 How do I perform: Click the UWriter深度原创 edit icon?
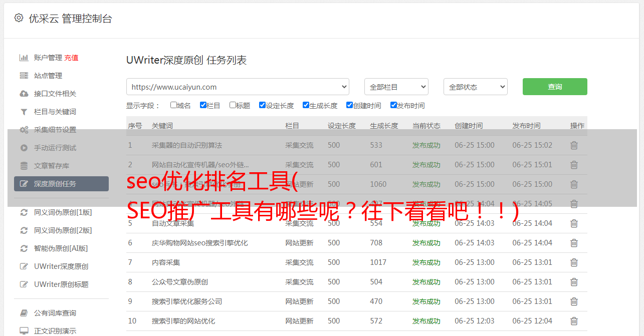tap(24, 266)
